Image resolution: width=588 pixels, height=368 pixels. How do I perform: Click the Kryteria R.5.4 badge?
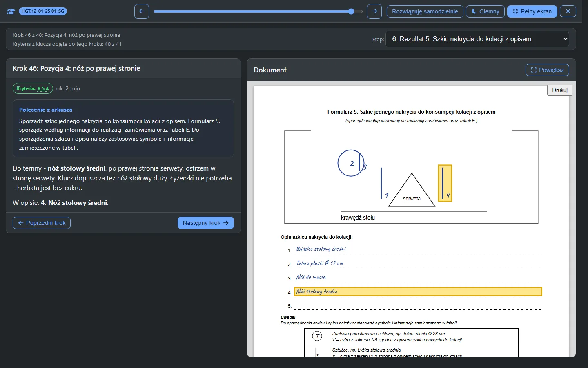tap(33, 88)
